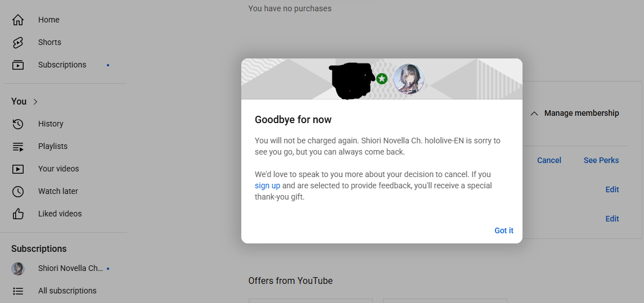Click the second Edit link
The width and height of the screenshot is (644, 303).
click(612, 219)
